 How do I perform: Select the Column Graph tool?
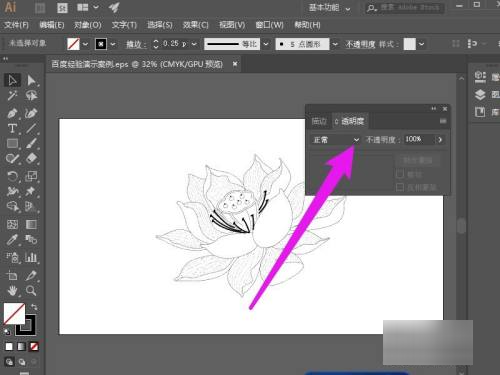(x=31, y=257)
